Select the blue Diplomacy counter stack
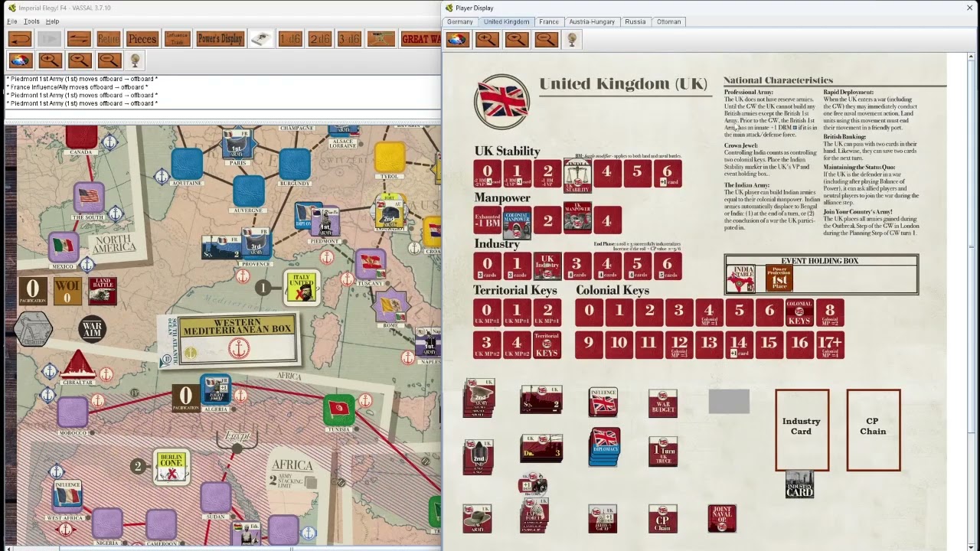Screen dimensions: 980x551 (x=604, y=447)
